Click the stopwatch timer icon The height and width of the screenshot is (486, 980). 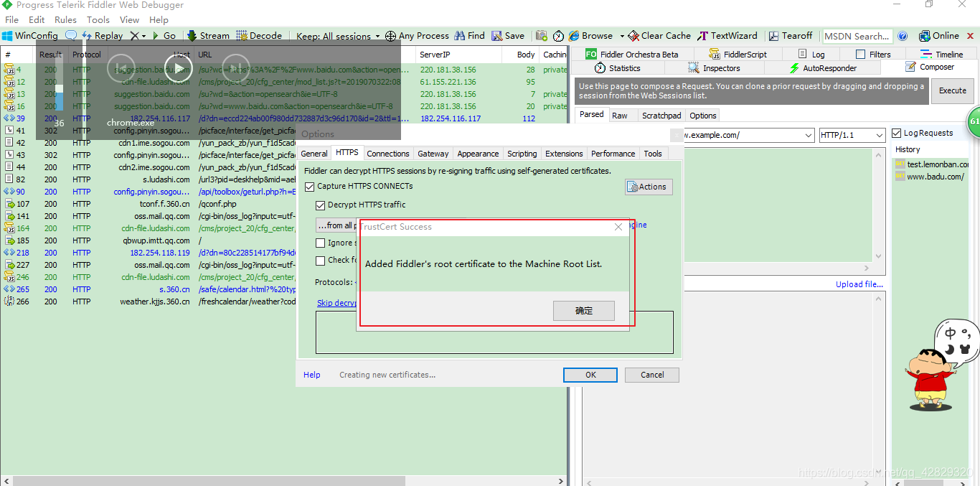(x=558, y=35)
